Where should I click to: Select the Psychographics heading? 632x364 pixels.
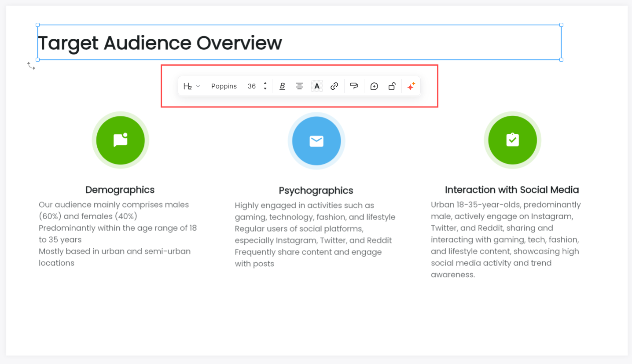pyautogui.click(x=316, y=191)
